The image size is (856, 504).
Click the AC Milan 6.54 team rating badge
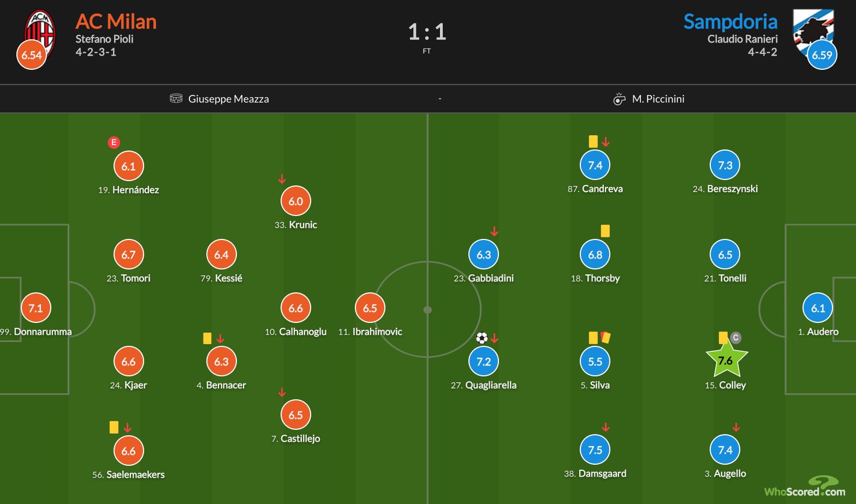(32, 55)
